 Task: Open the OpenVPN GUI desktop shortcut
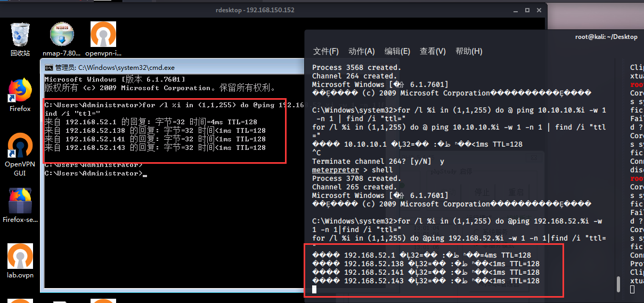tap(20, 155)
